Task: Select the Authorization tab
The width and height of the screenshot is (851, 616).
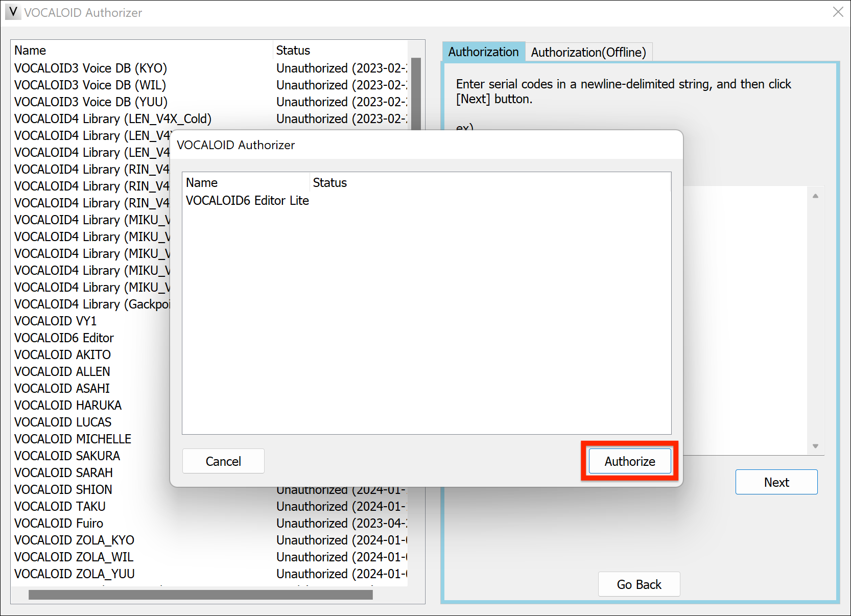Action: 483,52
